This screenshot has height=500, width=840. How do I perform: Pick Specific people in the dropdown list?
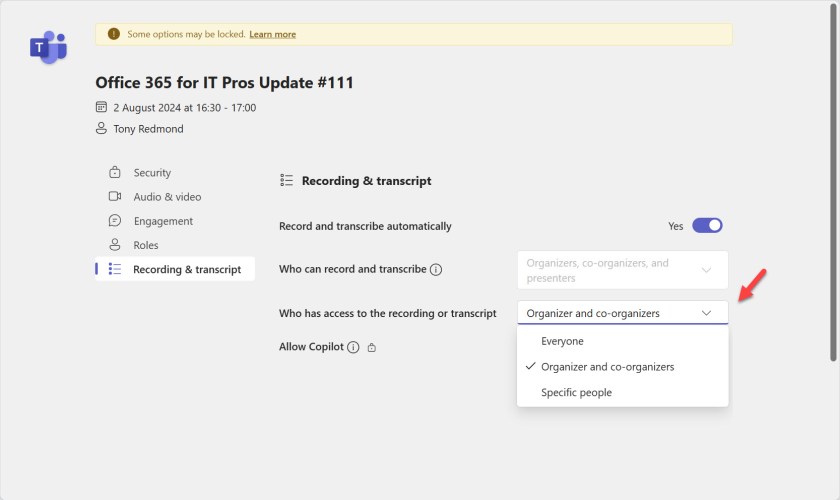(x=622, y=393)
